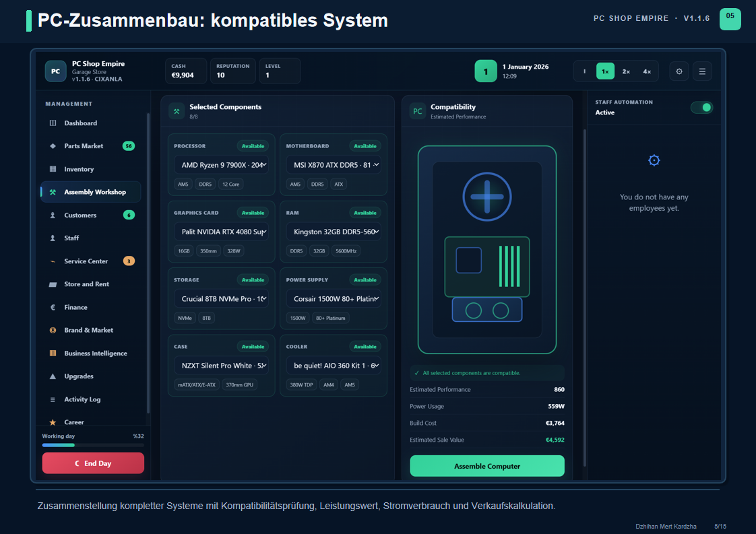Image resolution: width=756 pixels, height=534 pixels.
Task: Toggle Staff Automation switch off
Action: coord(701,108)
